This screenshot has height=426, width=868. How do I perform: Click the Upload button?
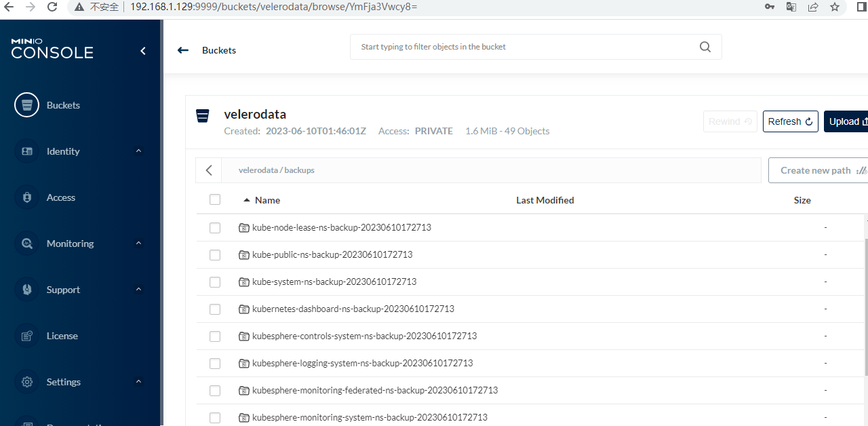click(x=846, y=121)
